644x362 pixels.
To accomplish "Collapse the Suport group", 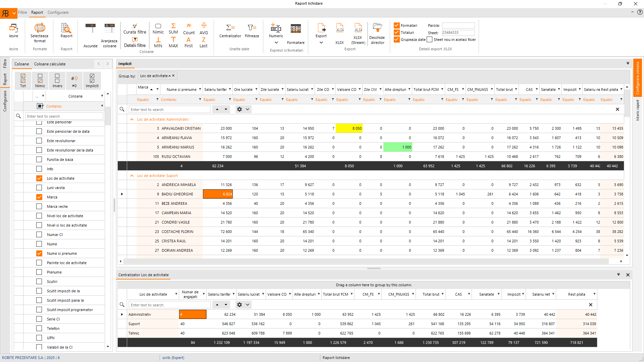I will [x=132, y=176].
